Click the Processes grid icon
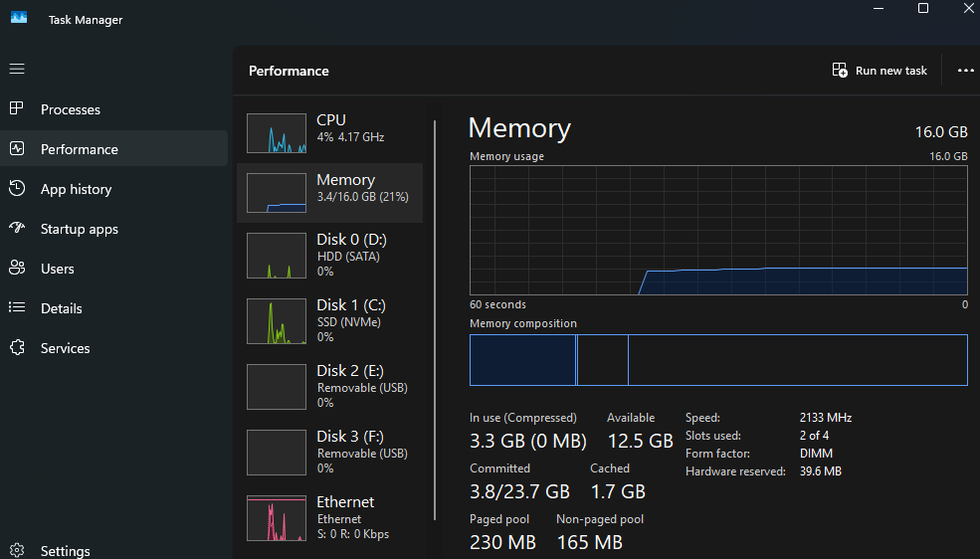Image resolution: width=980 pixels, height=559 pixels. click(x=17, y=108)
